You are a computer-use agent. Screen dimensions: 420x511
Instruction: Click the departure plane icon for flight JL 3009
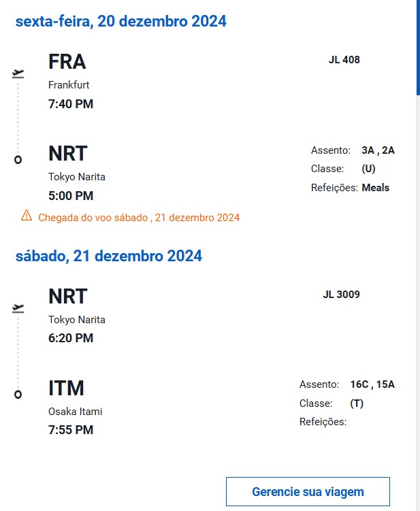coord(18,308)
